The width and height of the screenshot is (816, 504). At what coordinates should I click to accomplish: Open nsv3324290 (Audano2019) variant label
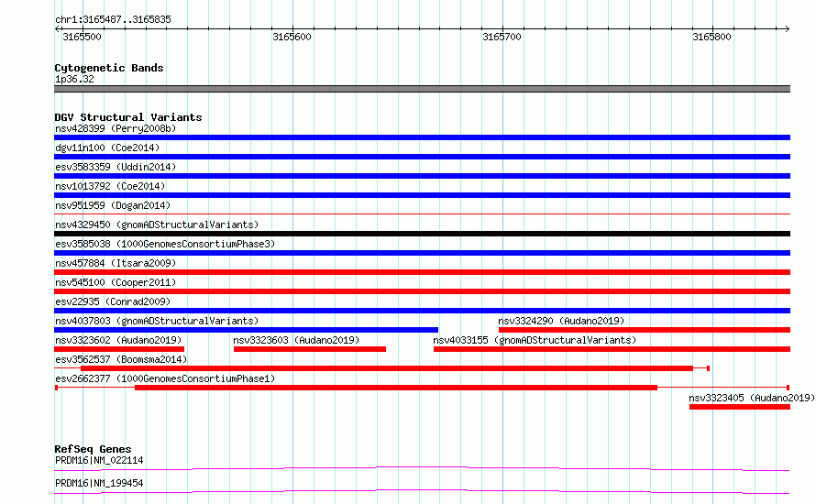tap(561, 321)
